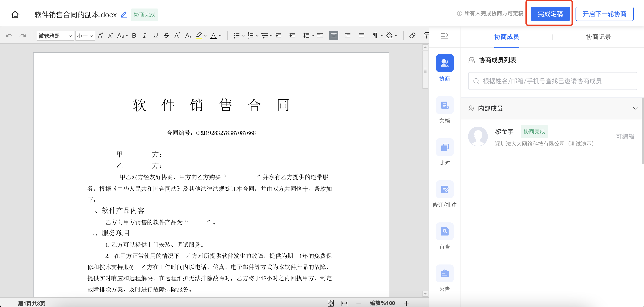The height and width of the screenshot is (307, 644).
Task: Click the 完成定稿 button
Action: pyautogui.click(x=550, y=14)
